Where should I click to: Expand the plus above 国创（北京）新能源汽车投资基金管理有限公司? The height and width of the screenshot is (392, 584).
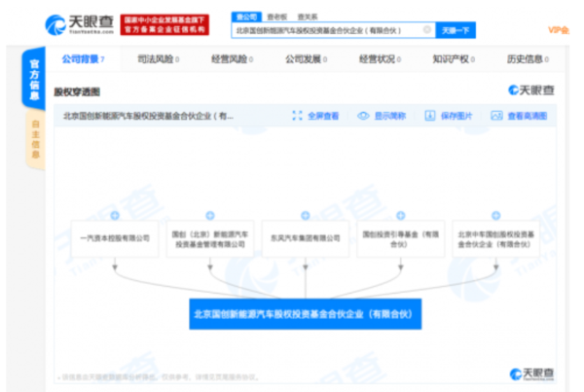(210, 215)
